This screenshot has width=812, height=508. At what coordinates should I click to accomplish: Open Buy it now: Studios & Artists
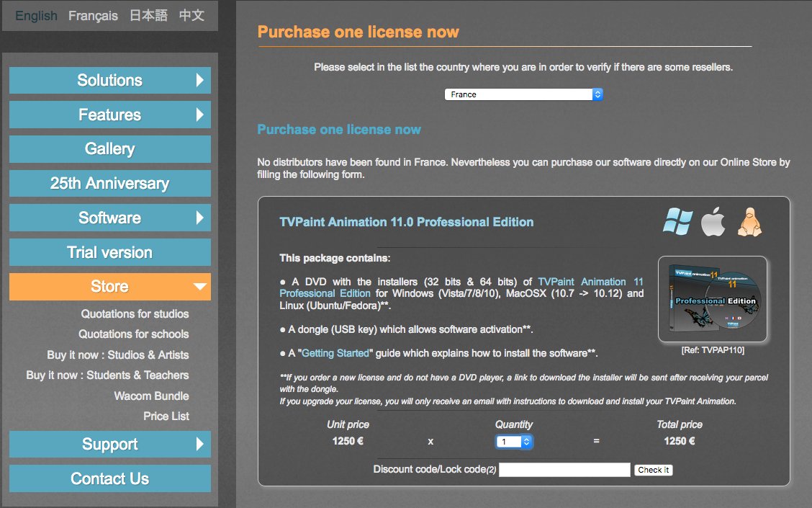coord(117,355)
